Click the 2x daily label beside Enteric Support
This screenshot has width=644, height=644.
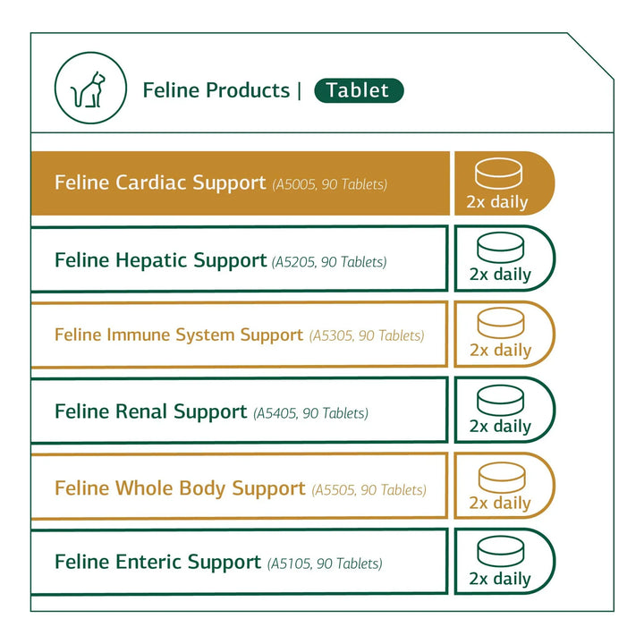pyautogui.click(x=500, y=579)
